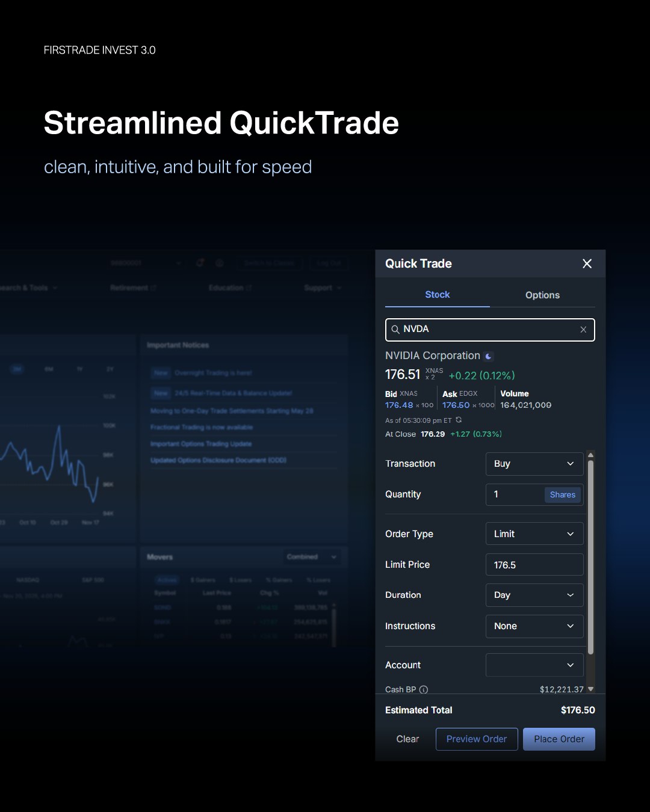
Task: Open the Account dropdown
Action: 534,665
